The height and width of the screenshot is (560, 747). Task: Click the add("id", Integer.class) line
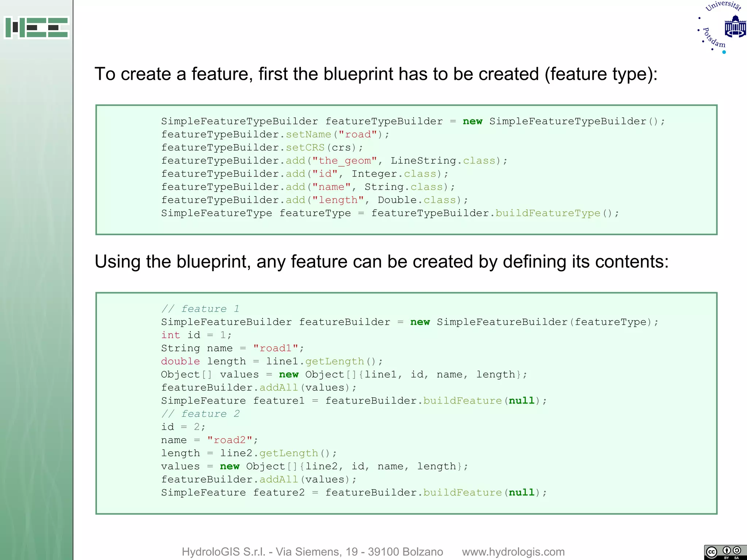pyautogui.click(x=305, y=174)
